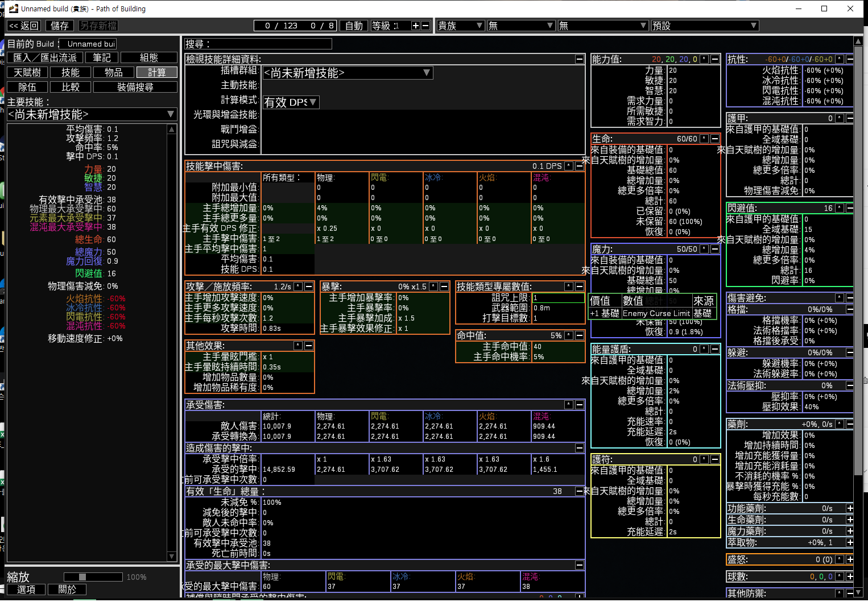Collapse the 護符 section

click(714, 459)
